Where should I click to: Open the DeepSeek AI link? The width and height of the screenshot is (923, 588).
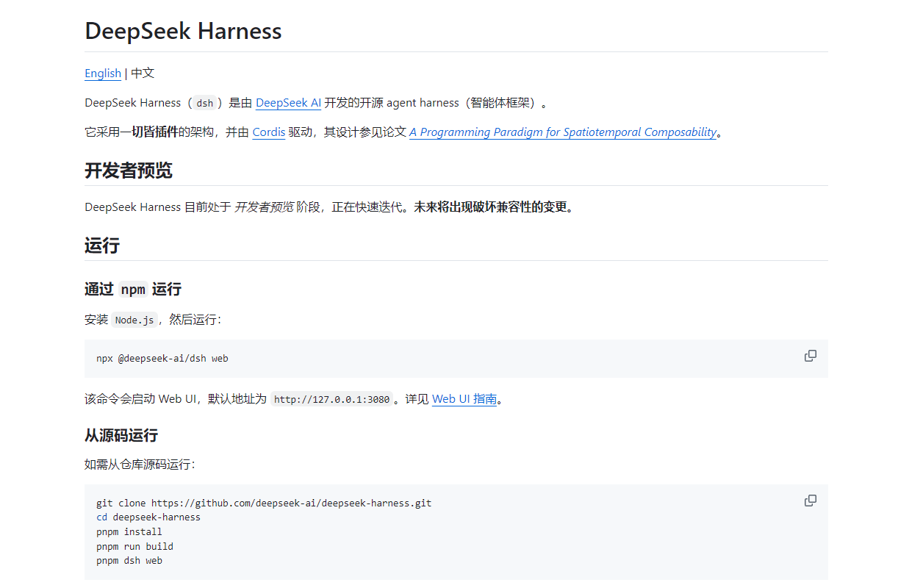click(x=288, y=103)
